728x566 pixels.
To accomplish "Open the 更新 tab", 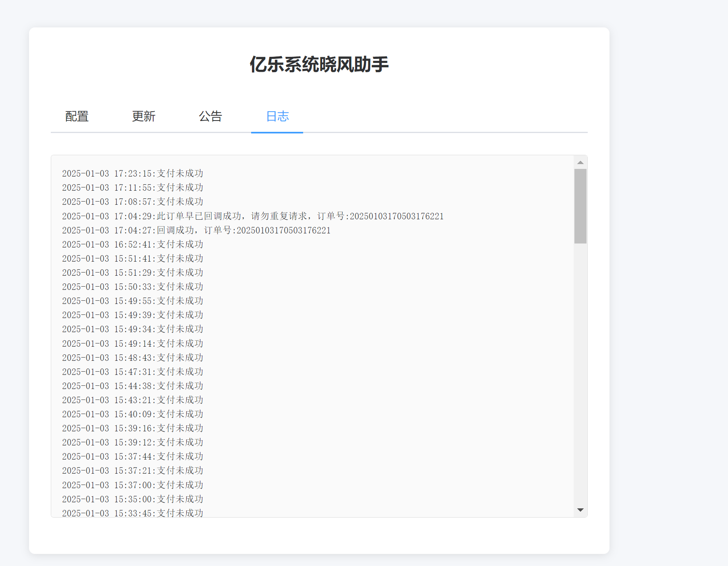I will pos(143,116).
